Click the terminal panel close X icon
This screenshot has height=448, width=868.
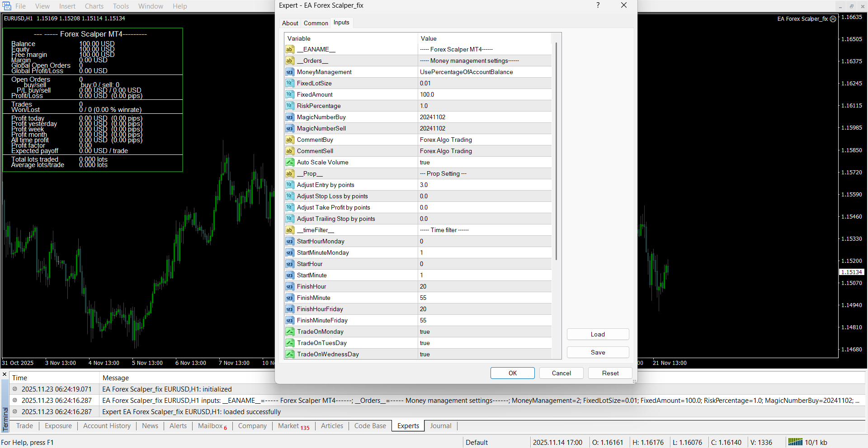pyautogui.click(x=5, y=374)
